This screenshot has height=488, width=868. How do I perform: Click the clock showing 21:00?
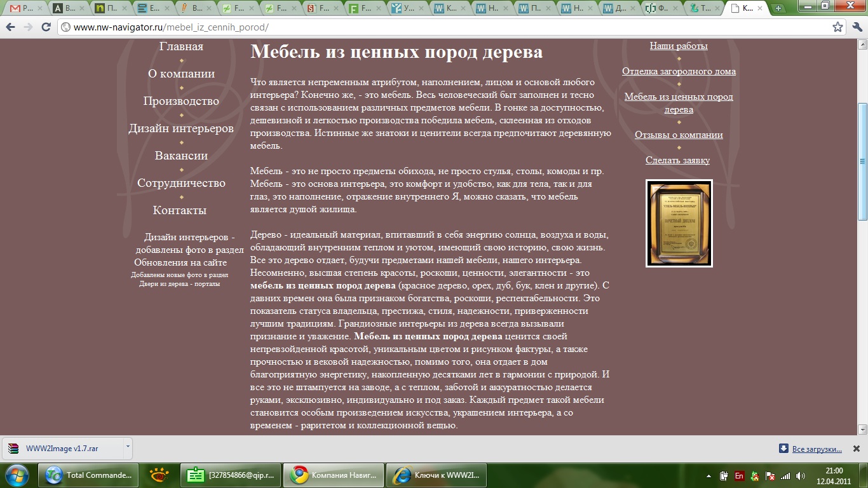834,475
